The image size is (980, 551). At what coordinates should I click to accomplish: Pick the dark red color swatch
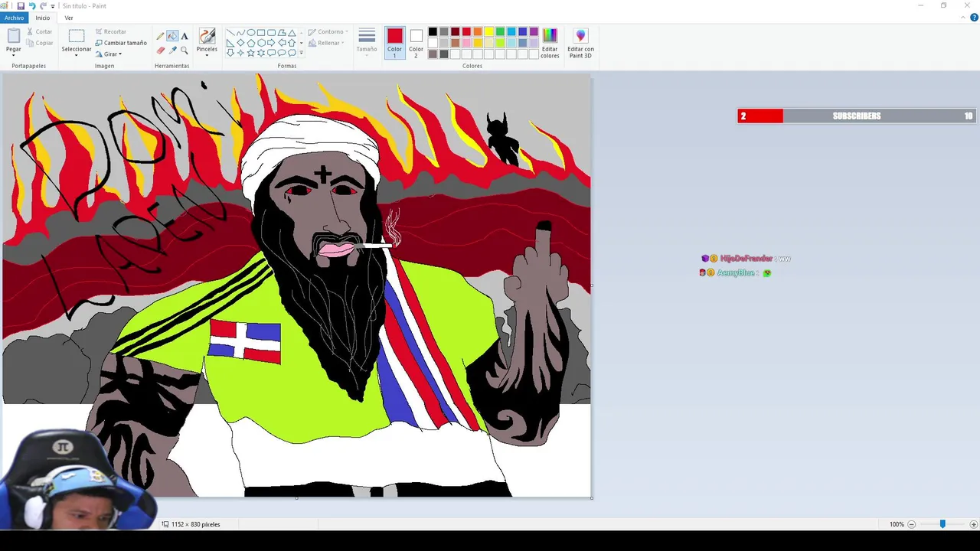455,32
